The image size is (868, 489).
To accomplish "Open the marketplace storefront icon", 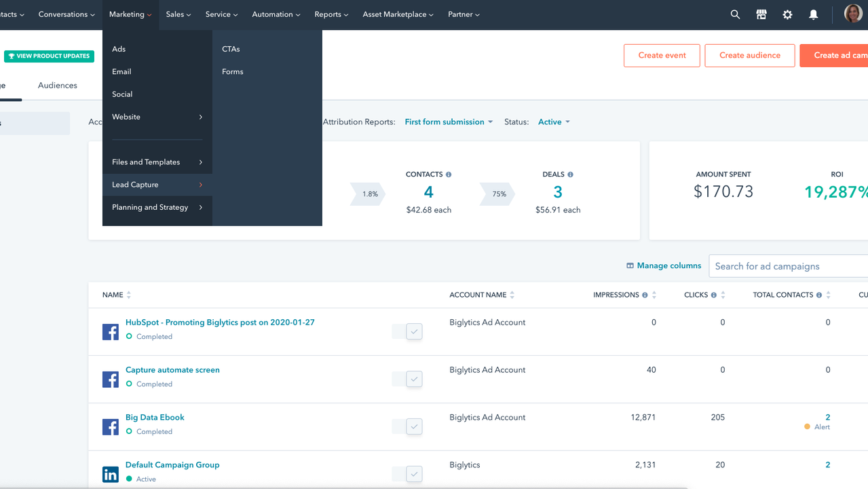I will click(x=761, y=14).
